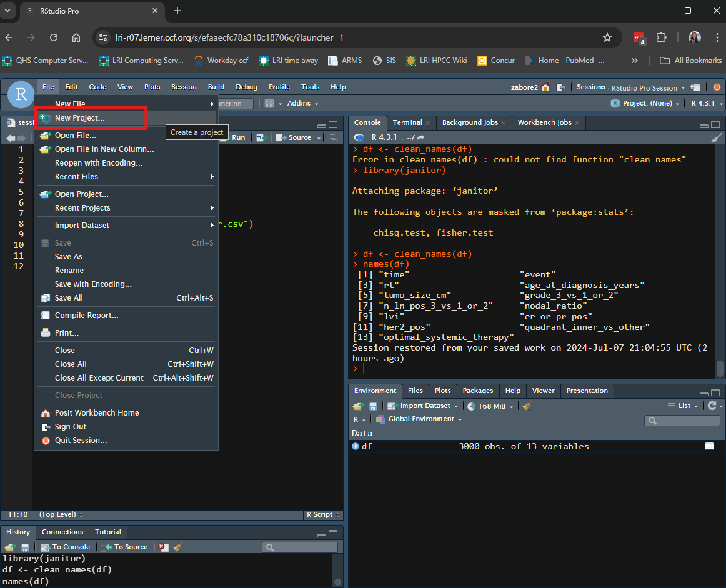Click the new session icon near Sessions
Screen dimensions: 726x588
click(x=695, y=87)
